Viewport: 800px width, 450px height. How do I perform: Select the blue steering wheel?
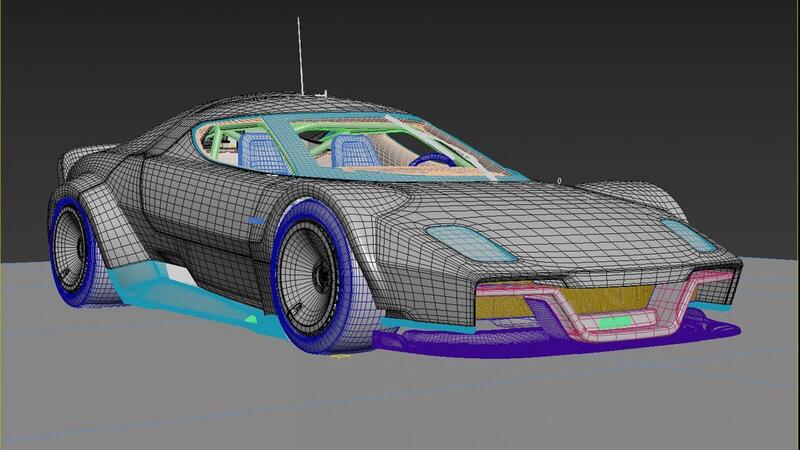(x=432, y=161)
